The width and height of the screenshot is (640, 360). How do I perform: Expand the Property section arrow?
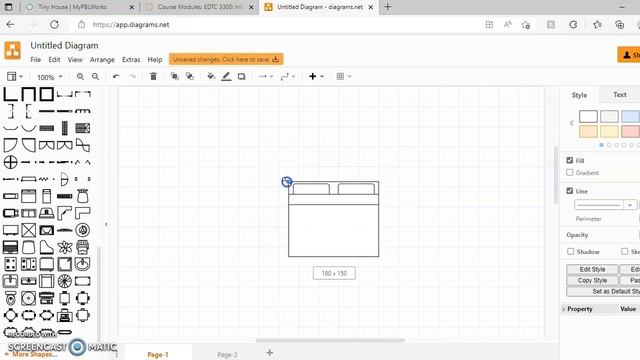[x=564, y=309]
